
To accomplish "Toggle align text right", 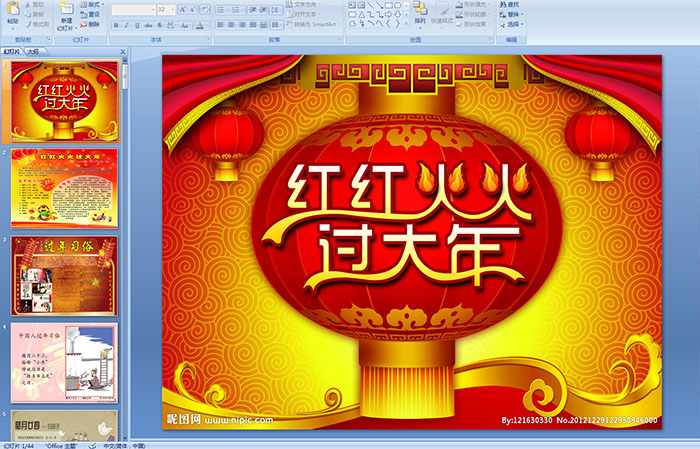I will 242,25.
